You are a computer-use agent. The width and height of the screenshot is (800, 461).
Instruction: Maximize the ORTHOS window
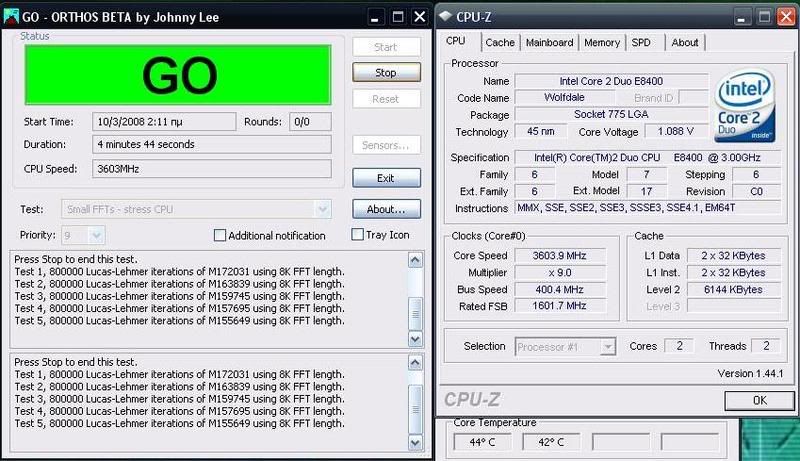397,17
